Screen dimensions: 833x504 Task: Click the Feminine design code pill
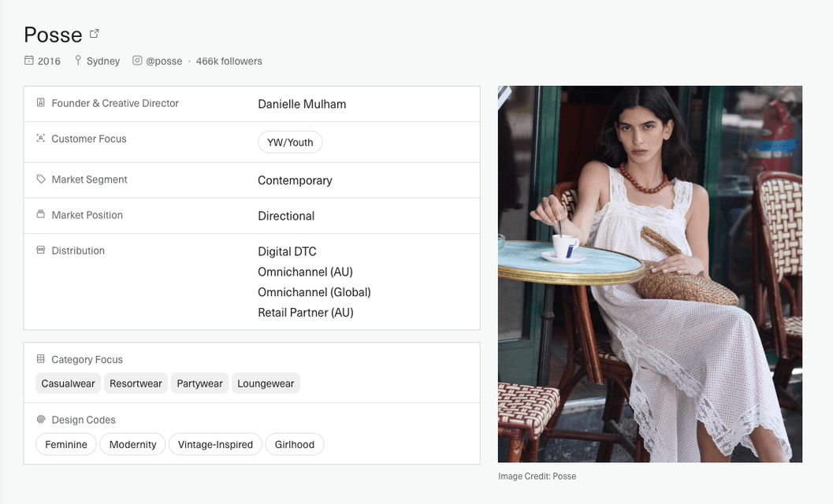tap(66, 444)
